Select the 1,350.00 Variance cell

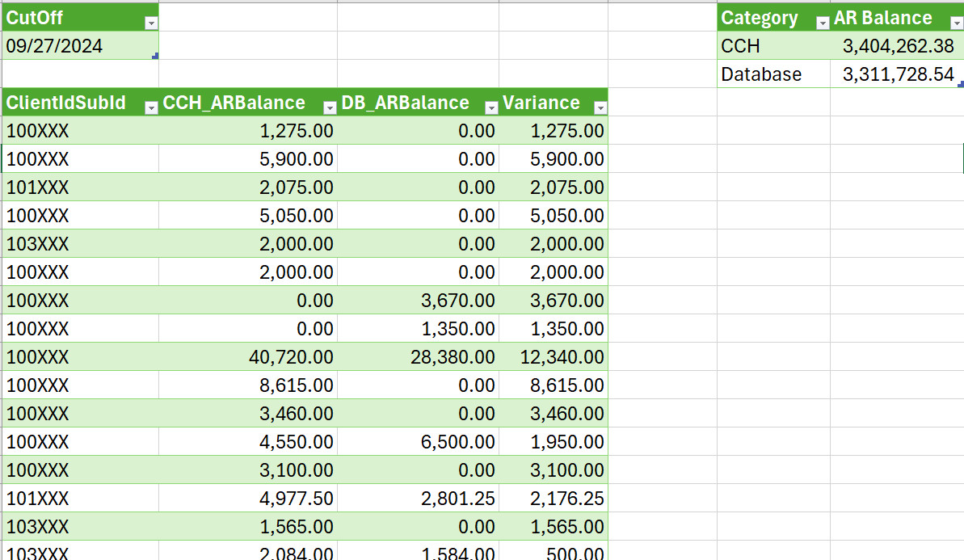554,328
